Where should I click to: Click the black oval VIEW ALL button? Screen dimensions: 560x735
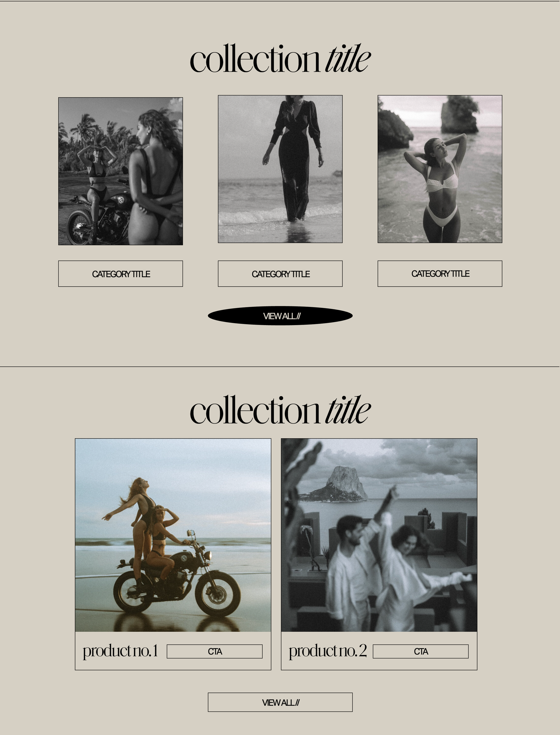coord(280,316)
